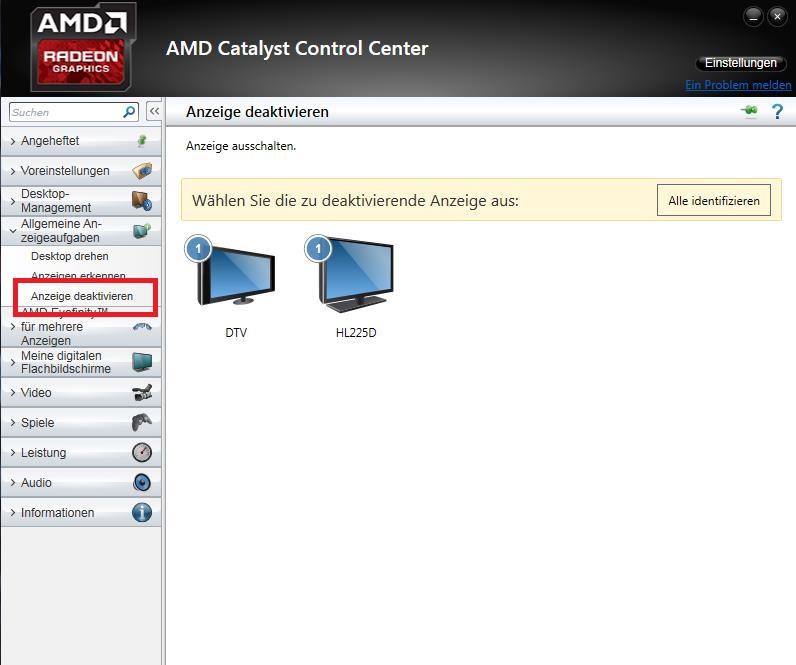Open Anzeigen erkennen page

(78, 275)
